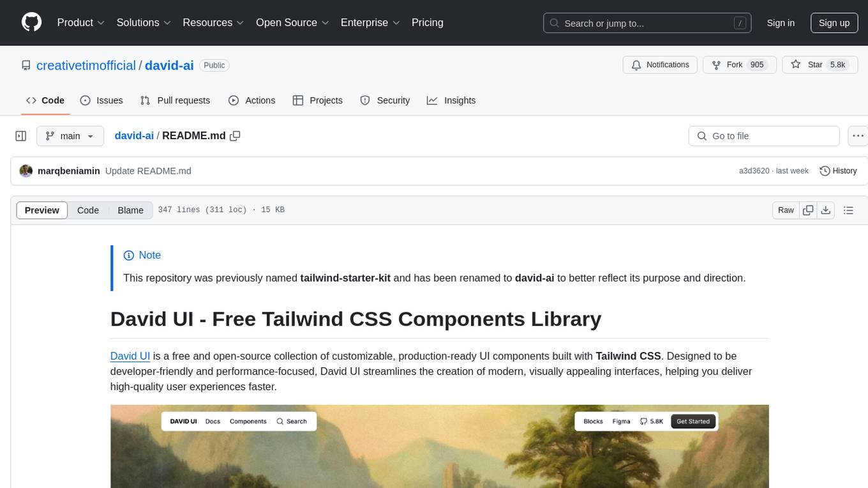This screenshot has height=488, width=868.
Task: Focus the Go to file field
Action: [x=764, y=136]
